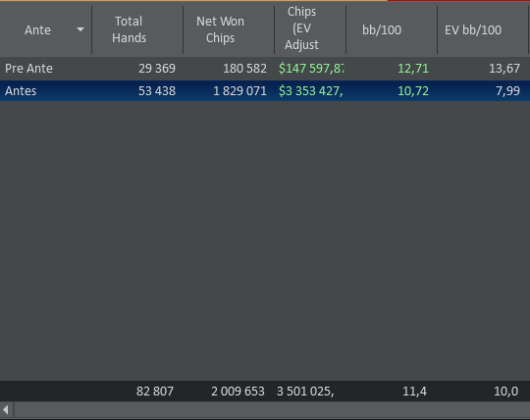The width and height of the screenshot is (530, 420).
Task: Click the Chips (EV Adjust) column header
Action: click(x=301, y=28)
